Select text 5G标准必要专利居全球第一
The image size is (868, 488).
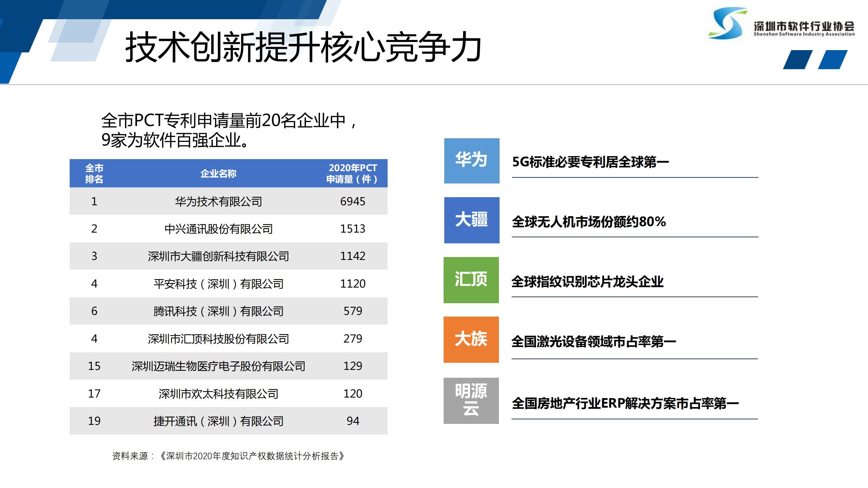click(590, 162)
